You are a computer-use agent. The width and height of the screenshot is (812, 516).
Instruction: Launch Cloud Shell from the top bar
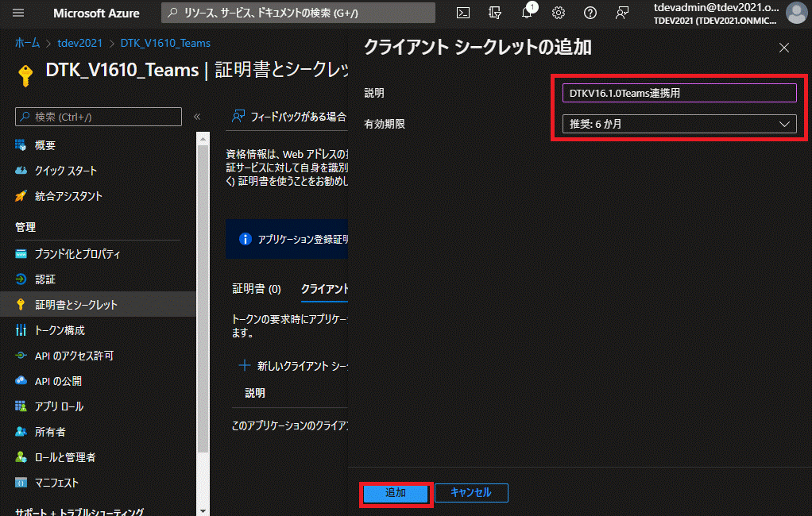point(463,13)
